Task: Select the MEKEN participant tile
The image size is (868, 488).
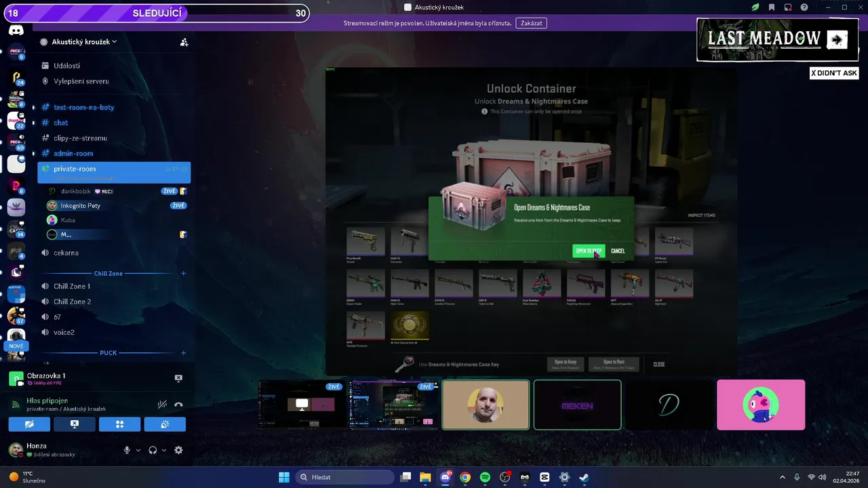Action: 578,405
